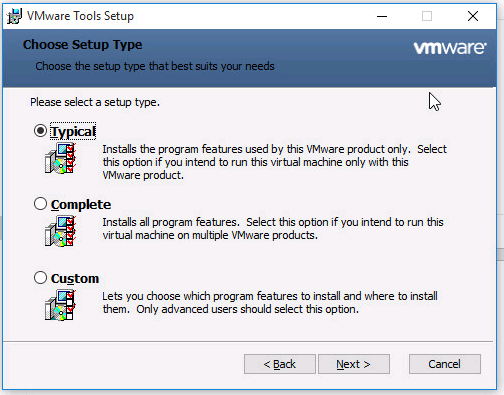504x395 pixels.
Task: Click the Custom setup type icon
Action: point(60,305)
